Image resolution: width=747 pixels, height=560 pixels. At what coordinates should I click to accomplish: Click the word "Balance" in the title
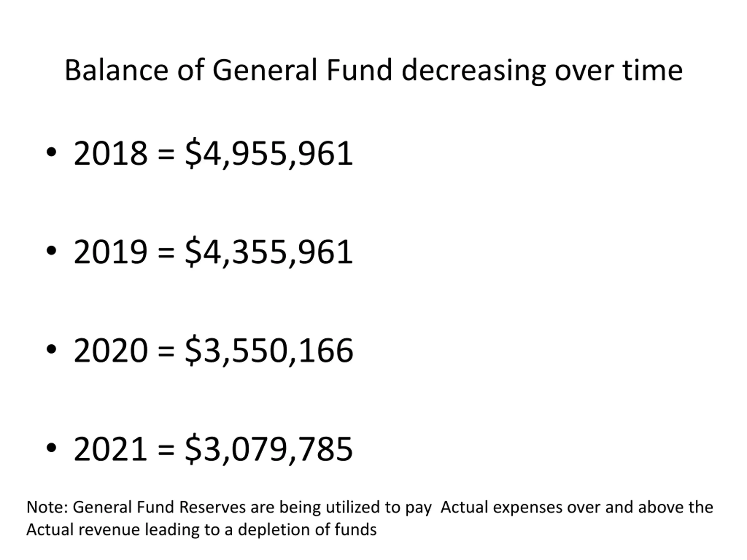[116, 70]
